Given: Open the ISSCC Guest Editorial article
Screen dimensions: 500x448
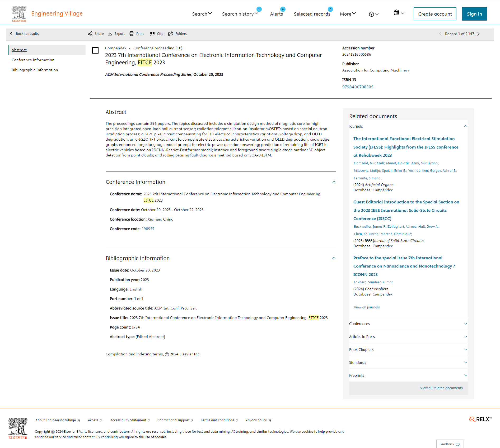Looking at the screenshot, I should click(406, 210).
